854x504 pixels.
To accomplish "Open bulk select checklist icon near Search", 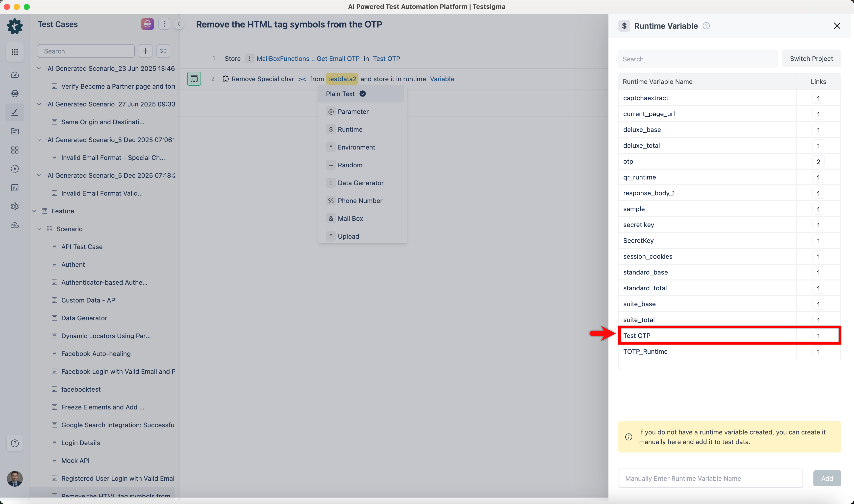I will coord(163,50).
